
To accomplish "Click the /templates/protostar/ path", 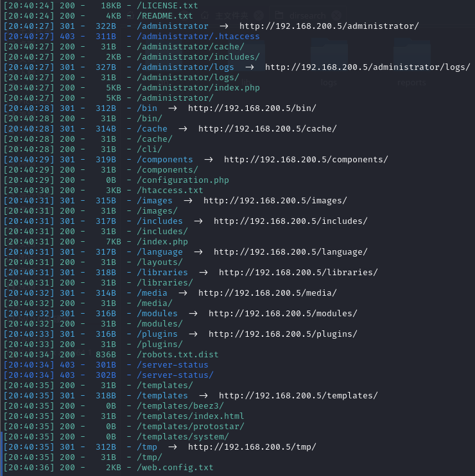I will [191, 427].
